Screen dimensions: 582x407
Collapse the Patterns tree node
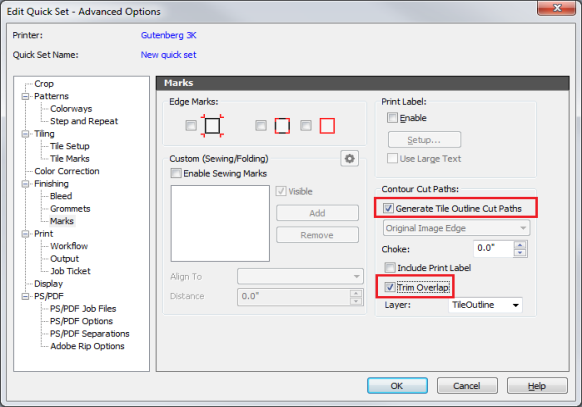click(25, 96)
